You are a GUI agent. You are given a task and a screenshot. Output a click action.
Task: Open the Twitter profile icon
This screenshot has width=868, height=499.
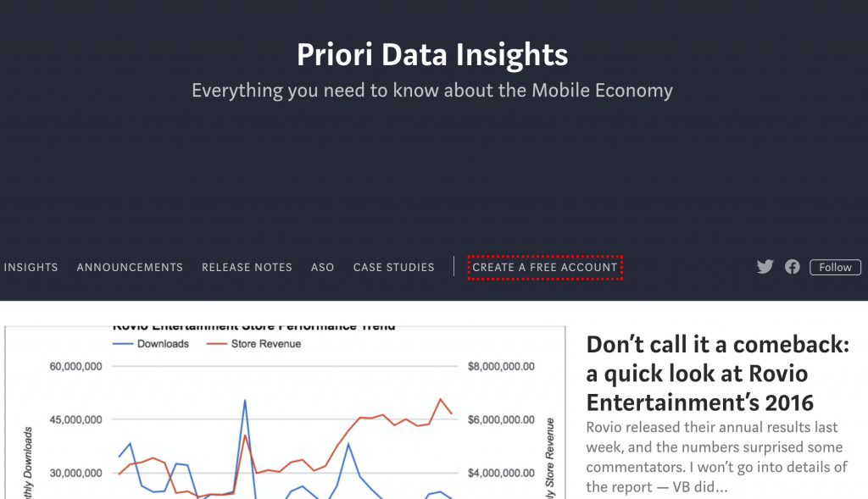click(765, 267)
